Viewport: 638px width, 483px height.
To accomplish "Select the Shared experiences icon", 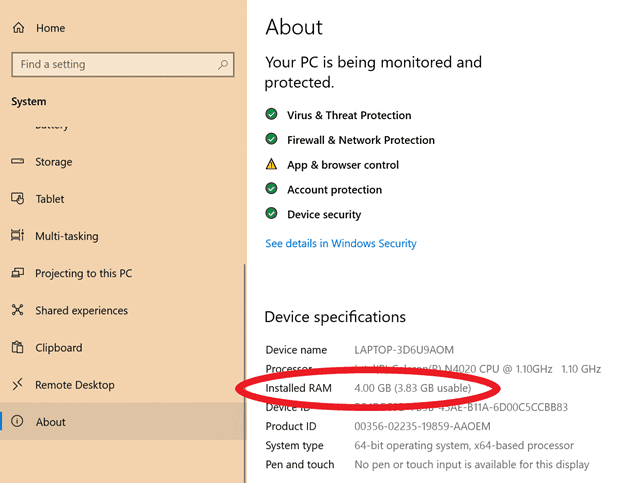I will [17, 310].
